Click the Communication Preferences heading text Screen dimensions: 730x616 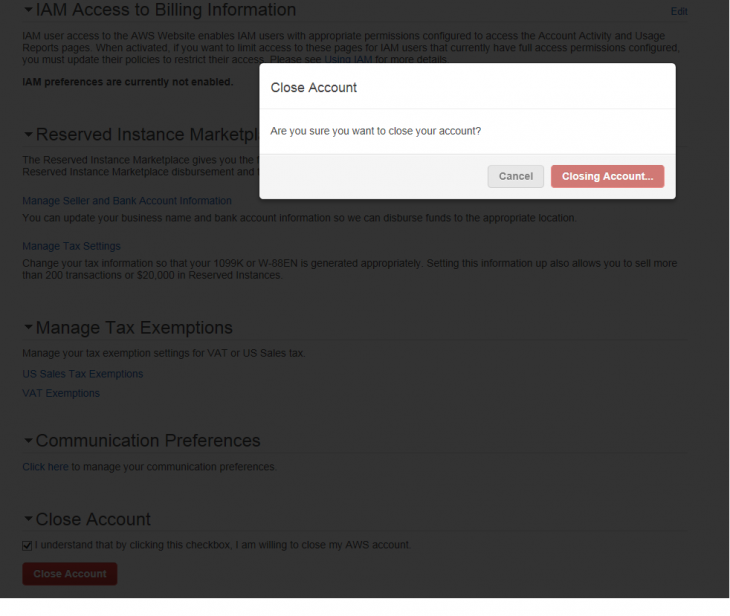pos(148,440)
